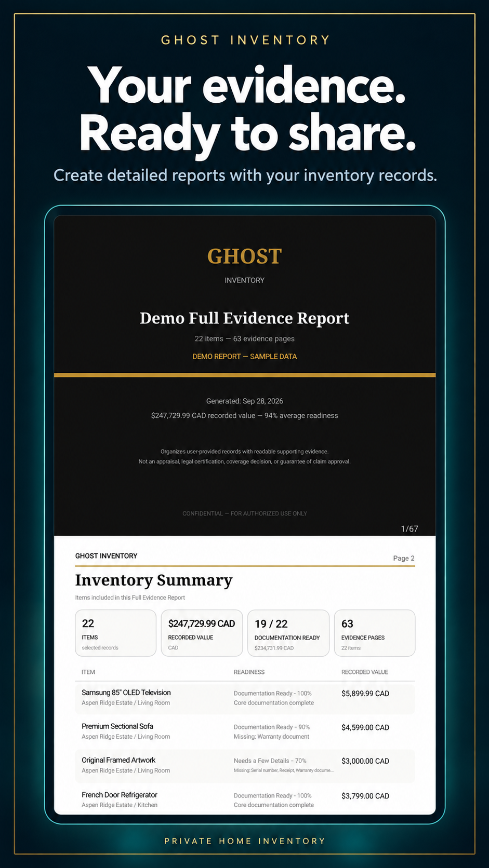Image resolution: width=489 pixels, height=868 pixels.
Task: Click the 22 ITEMS summary card
Action: click(x=116, y=633)
